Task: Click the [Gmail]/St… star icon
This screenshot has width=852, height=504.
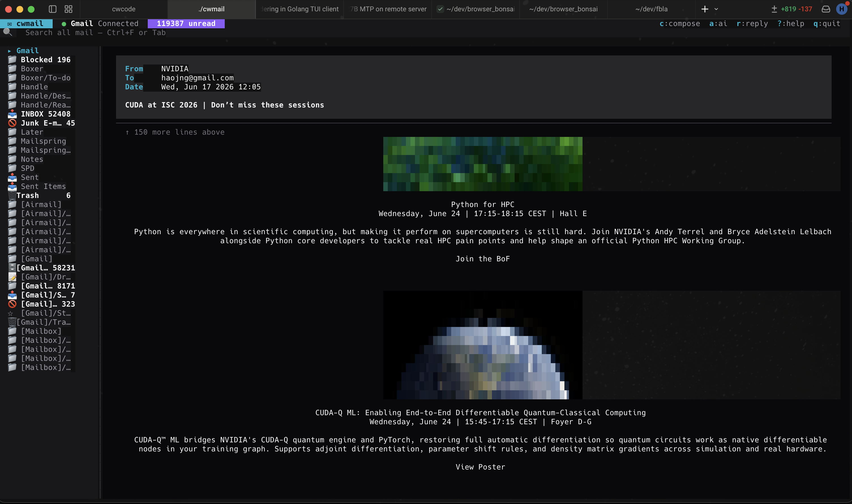Action: point(10,313)
